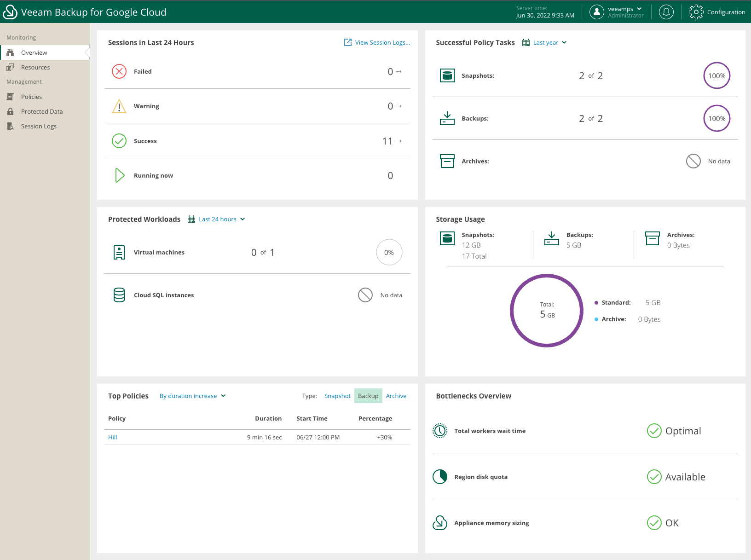The width and height of the screenshot is (751, 560).
Task: Open Policies in the sidebar
Action: pyautogui.click(x=45, y=97)
